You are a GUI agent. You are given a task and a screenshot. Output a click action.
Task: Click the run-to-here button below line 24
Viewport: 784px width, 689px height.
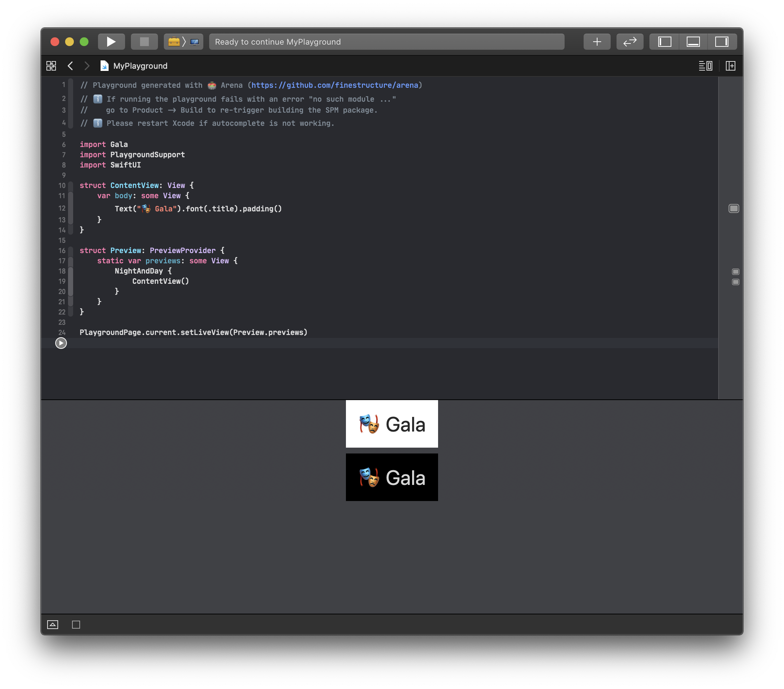tap(61, 343)
